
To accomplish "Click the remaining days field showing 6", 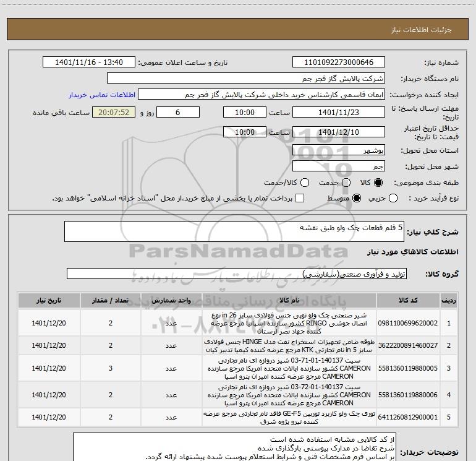I will pyautogui.click(x=178, y=112).
